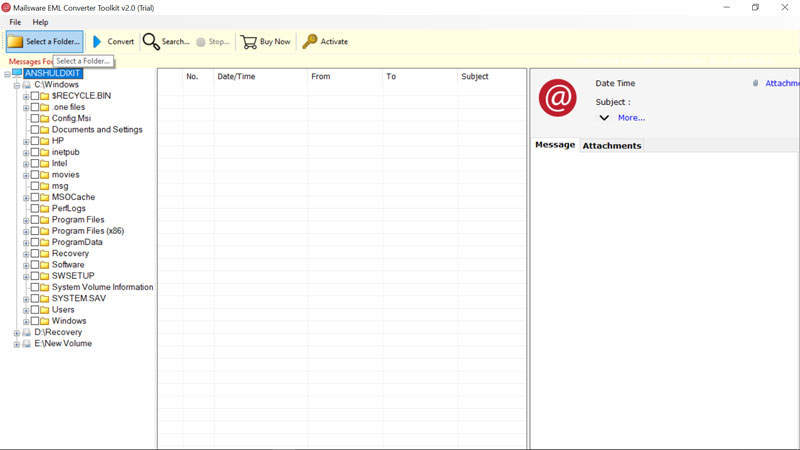Click the Activate key icon
The width and height of the screenshot is (800, 450).
(x=310, y=41)
